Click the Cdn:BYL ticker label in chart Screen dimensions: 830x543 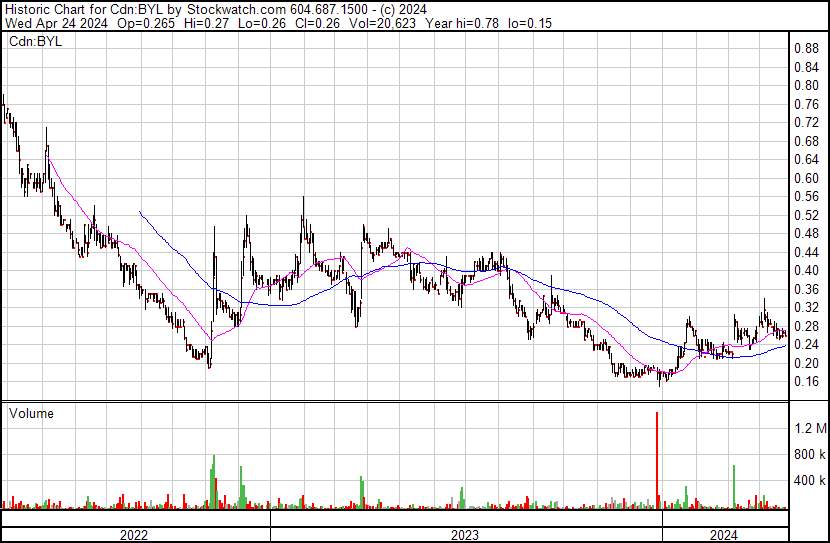[x=33, y=41]
